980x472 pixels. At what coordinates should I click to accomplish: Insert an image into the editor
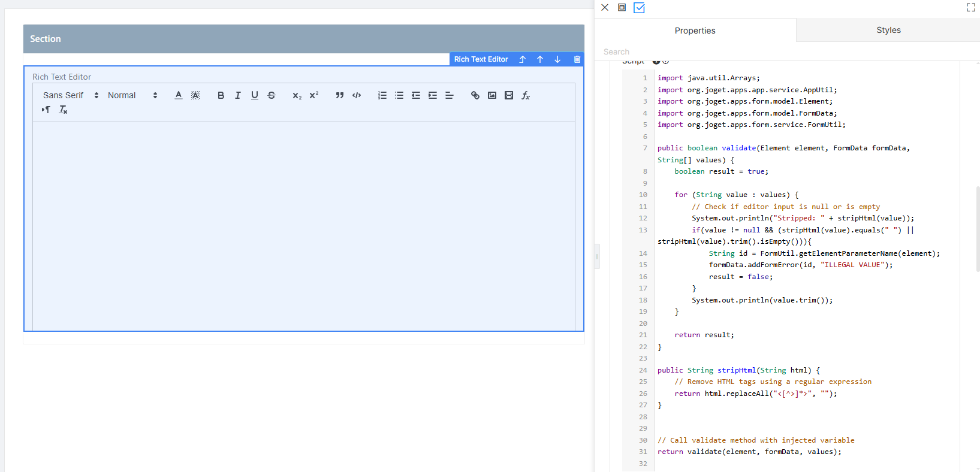(x=491, y=95)
